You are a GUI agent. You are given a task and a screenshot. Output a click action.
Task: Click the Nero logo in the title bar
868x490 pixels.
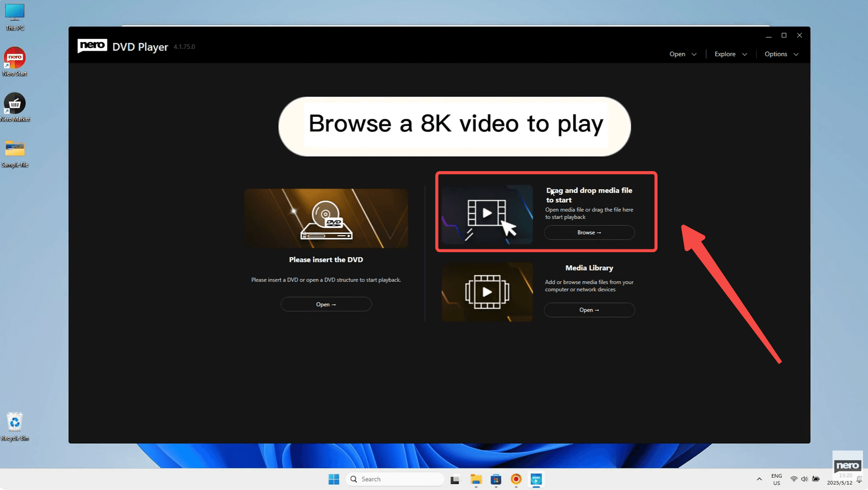point(92,46)
